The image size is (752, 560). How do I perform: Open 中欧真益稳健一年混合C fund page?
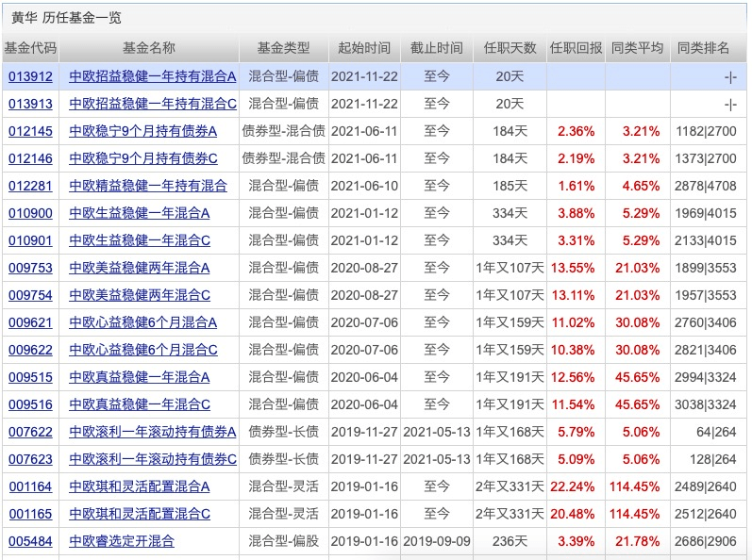tap(139, 404)
